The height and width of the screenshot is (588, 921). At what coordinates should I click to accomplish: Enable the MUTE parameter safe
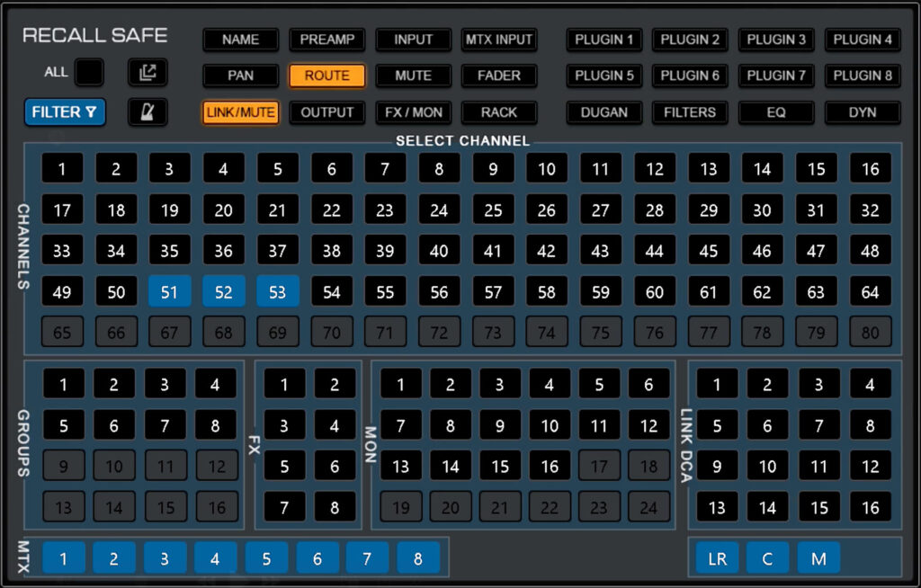click(x=413, y=76)
